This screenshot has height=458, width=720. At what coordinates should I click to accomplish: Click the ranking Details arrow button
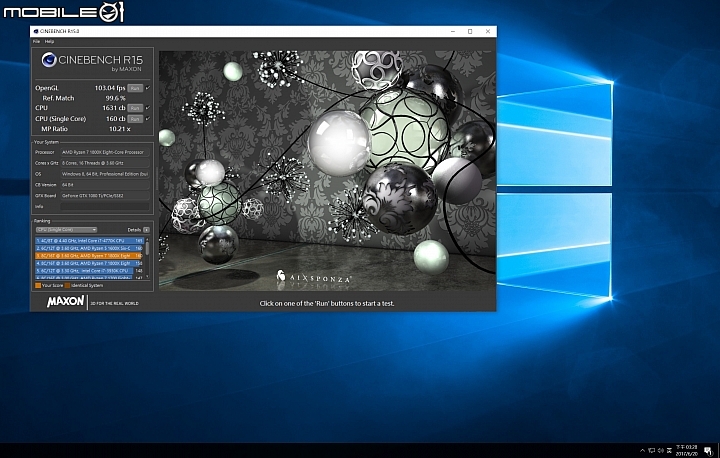tap(146, 230)
